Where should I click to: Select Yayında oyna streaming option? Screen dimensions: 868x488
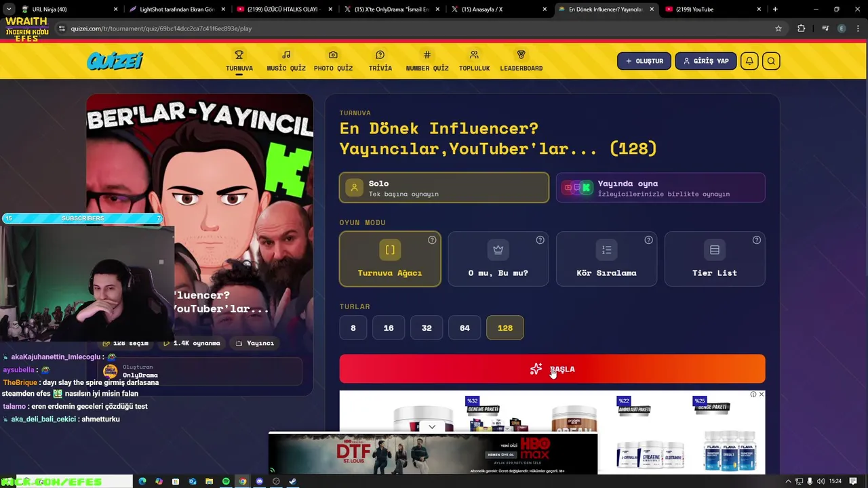(x=660, y=188)
